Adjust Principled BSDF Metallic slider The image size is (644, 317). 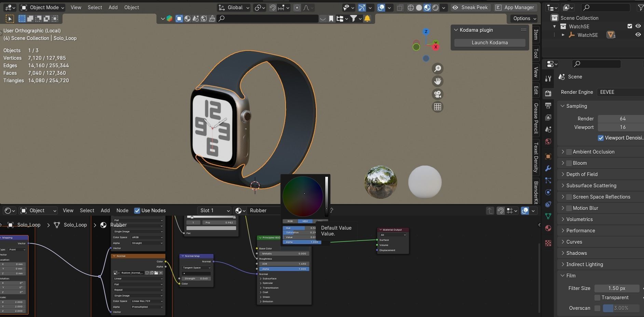(x=284, y=254)
